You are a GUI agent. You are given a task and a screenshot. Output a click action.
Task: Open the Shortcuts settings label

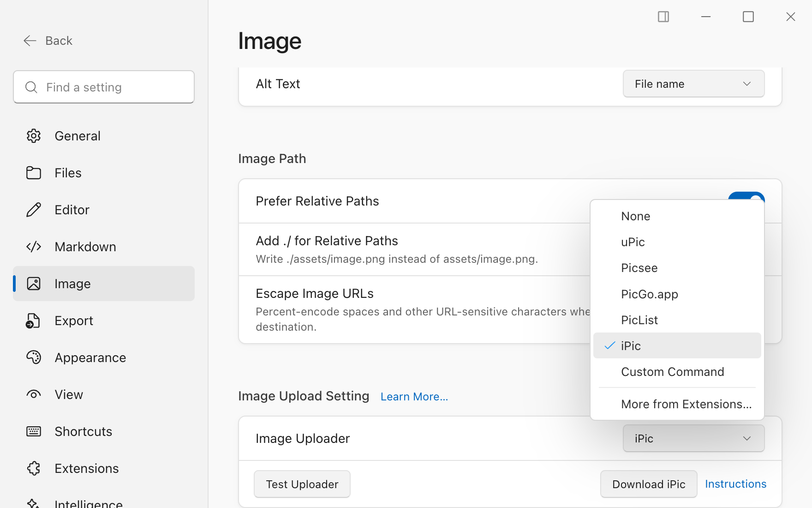84,431
